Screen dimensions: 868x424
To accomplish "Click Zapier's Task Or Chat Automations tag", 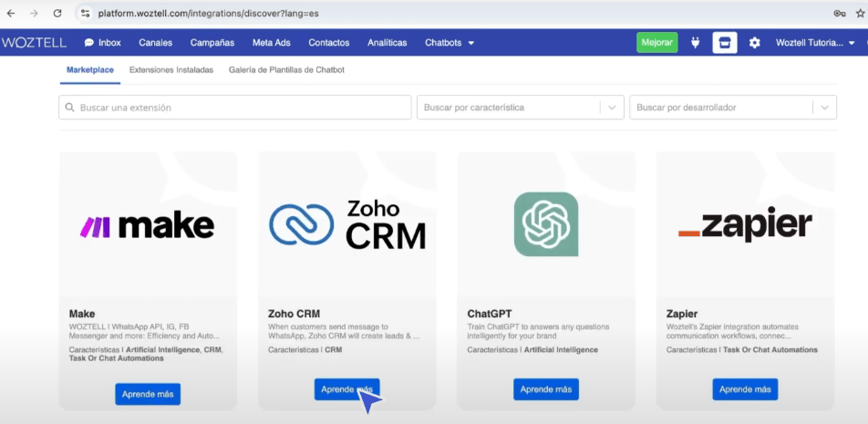I will [770, 350].
